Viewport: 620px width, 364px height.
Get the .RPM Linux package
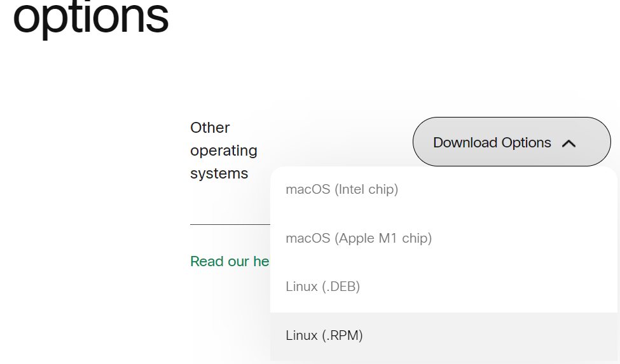click(x=324, y=335)
